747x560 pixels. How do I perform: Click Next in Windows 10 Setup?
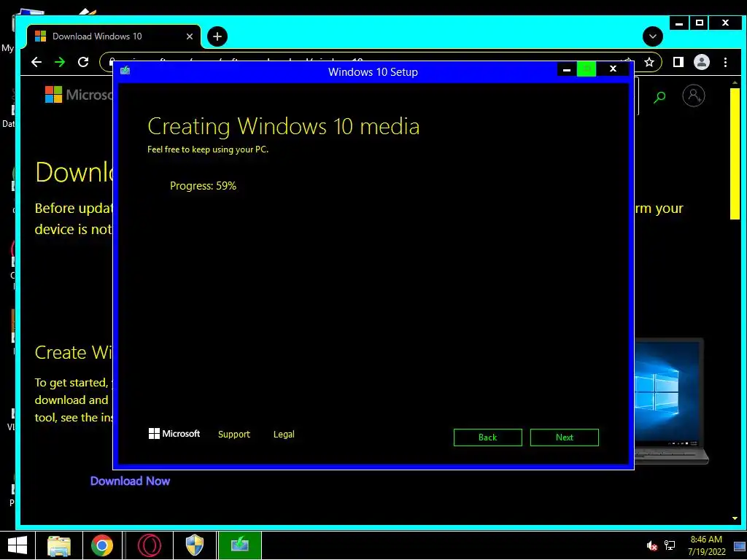(564, 437)
